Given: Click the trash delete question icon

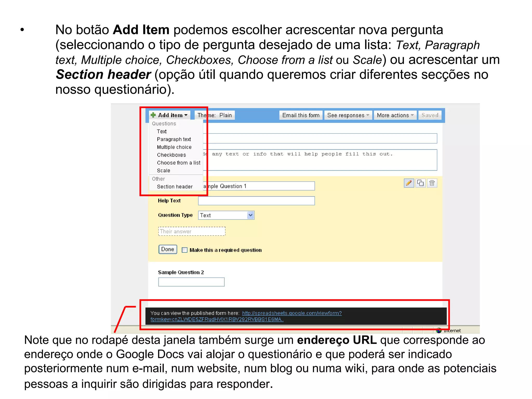Looking at the screenshot, I should 432,183.
